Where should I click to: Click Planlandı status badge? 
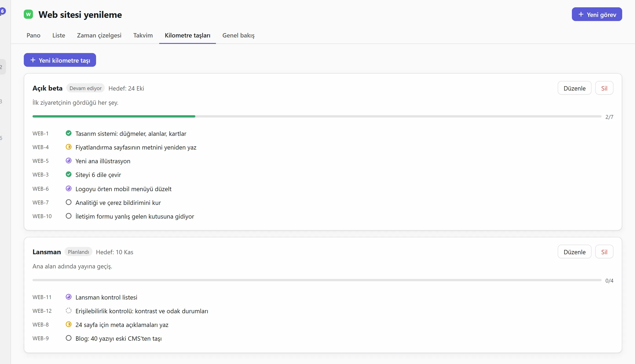coord(78,252)
